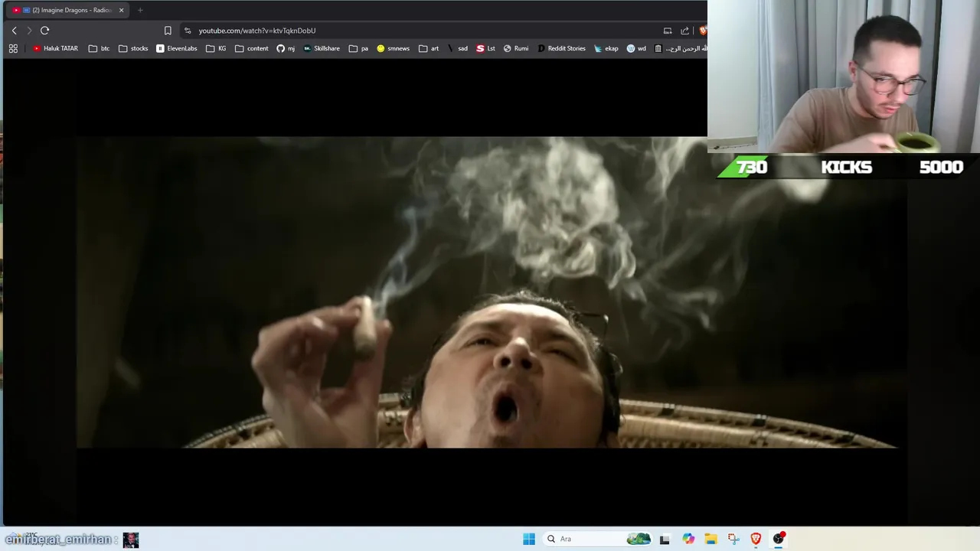Viewport: 980px width, 551px height.
Task: Open the Lst bookmark
Action: click(485, 48)
